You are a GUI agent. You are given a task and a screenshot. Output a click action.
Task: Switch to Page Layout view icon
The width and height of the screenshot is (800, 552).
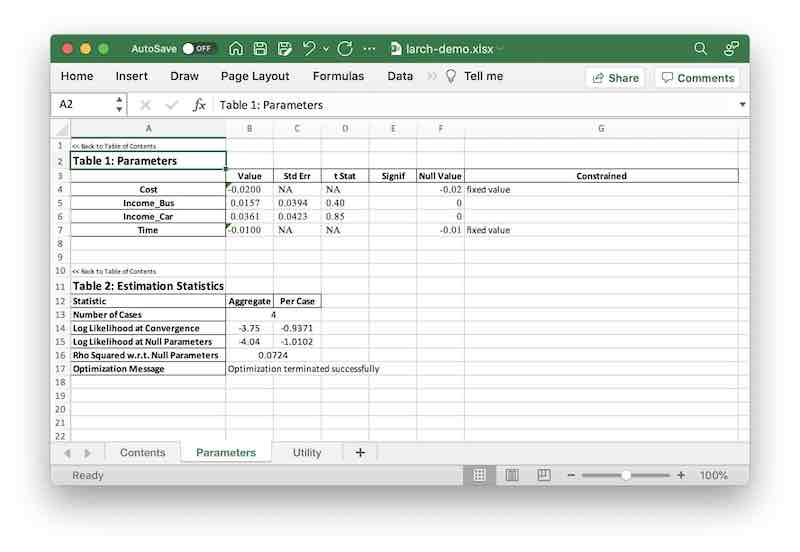coord(511,475)
